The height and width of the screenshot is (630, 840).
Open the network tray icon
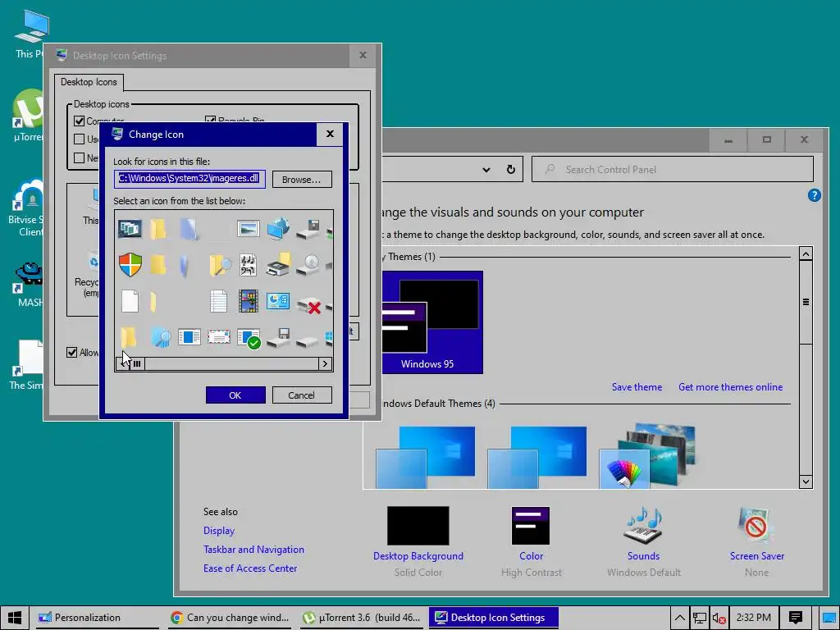tap(699, 619)
